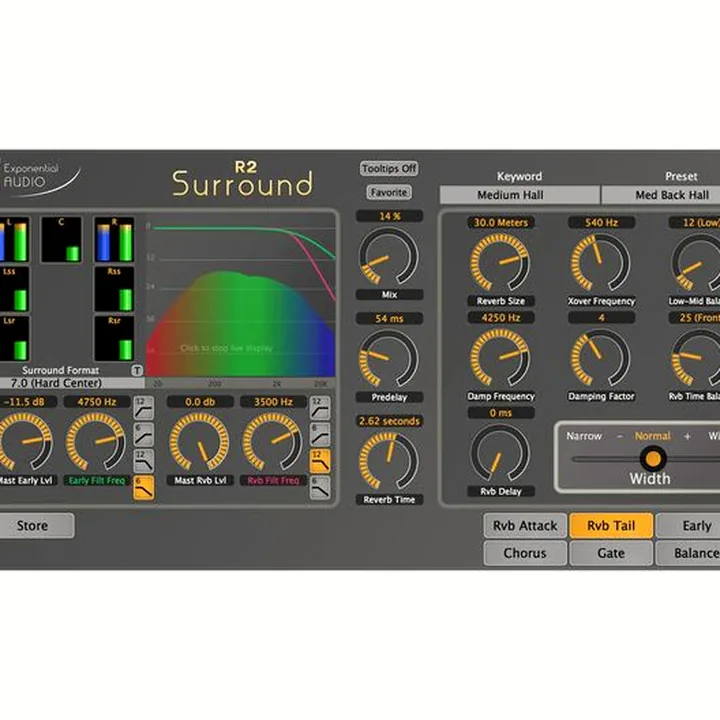
Task: Click the Reverb Size knob
Action: pyautogui.click(x=500, y=263)
